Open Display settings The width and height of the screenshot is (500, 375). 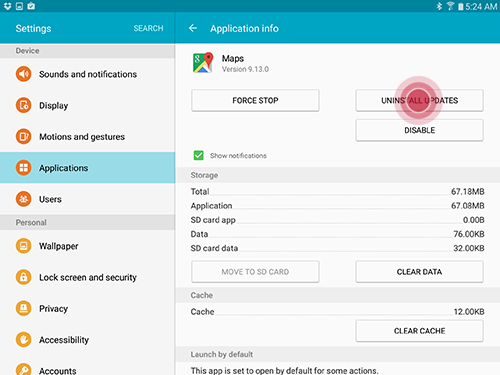[87, 105]
